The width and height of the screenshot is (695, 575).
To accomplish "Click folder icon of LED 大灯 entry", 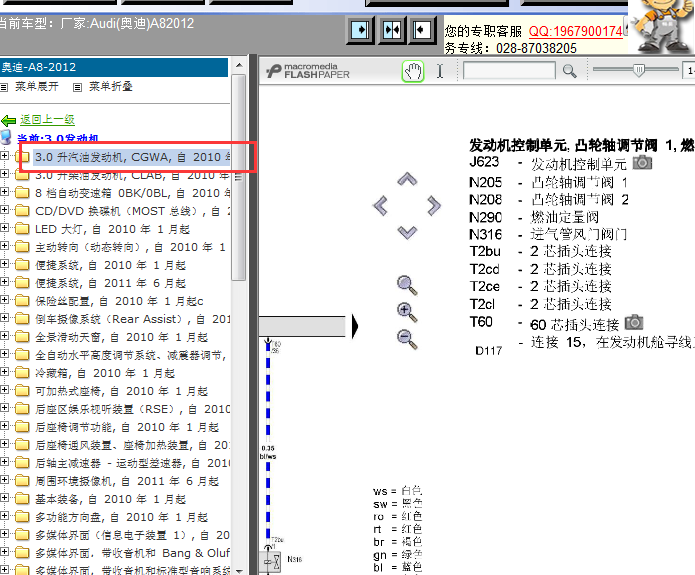I will pos(22,229).
